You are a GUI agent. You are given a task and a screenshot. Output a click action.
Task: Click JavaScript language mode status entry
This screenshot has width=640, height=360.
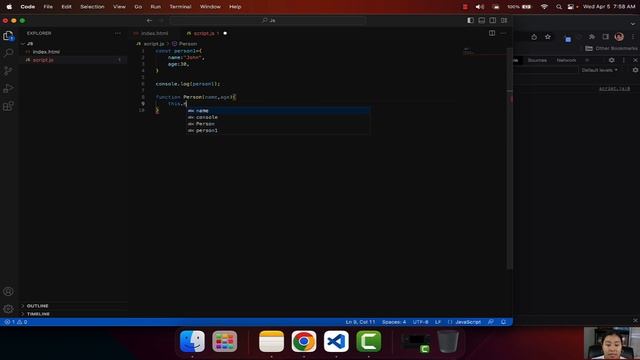pos(468,322)
